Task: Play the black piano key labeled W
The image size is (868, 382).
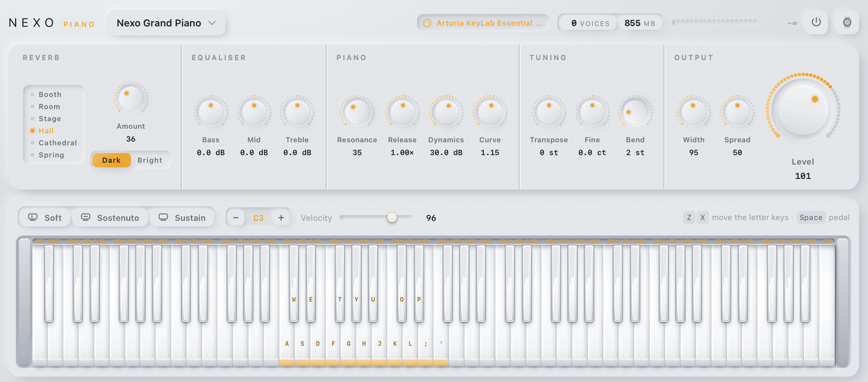Action: coord(294,283)
